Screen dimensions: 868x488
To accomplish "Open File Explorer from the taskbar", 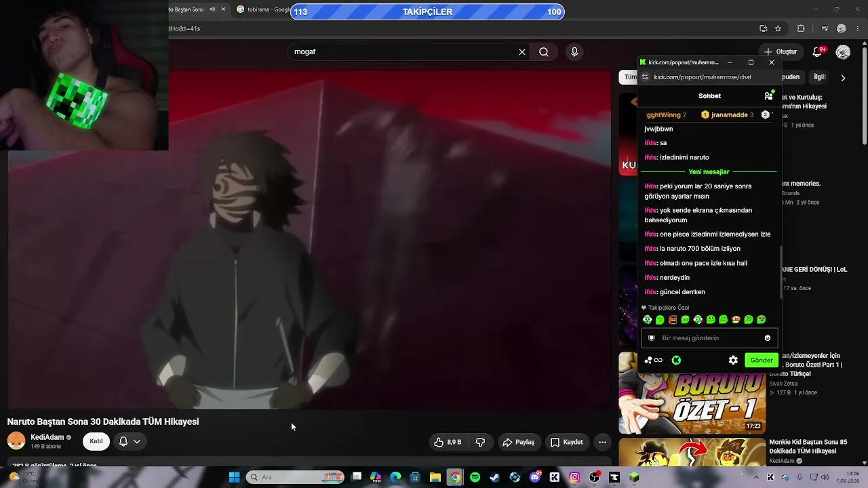I will tap(435, 477).
